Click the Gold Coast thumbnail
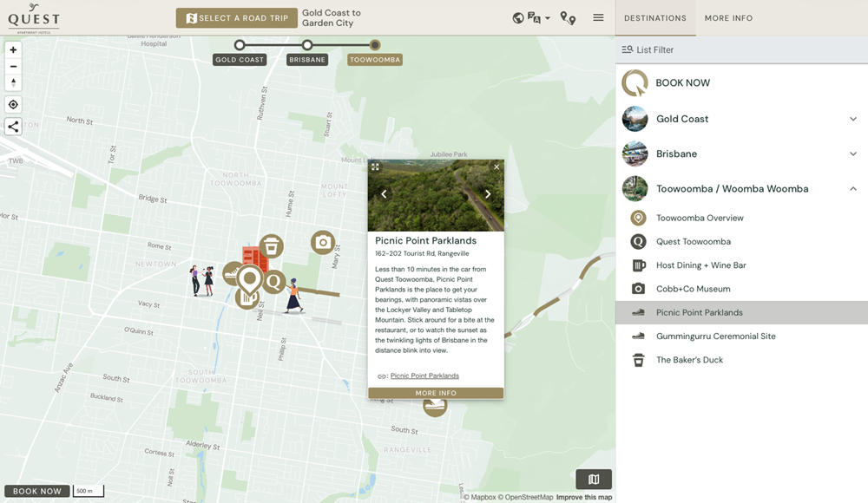Image resolution: width=868 pixels, height=503 pixels. (635, 119)
